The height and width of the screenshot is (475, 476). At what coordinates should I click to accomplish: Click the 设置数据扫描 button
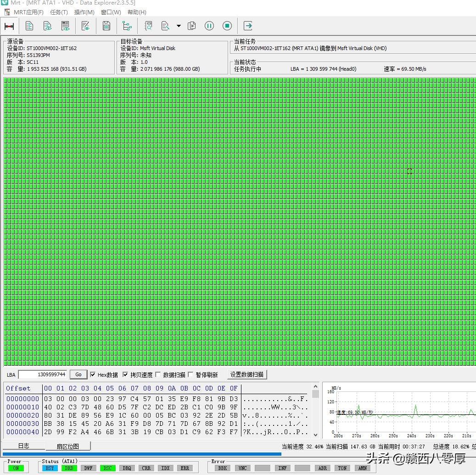click(x=247, y=374)
